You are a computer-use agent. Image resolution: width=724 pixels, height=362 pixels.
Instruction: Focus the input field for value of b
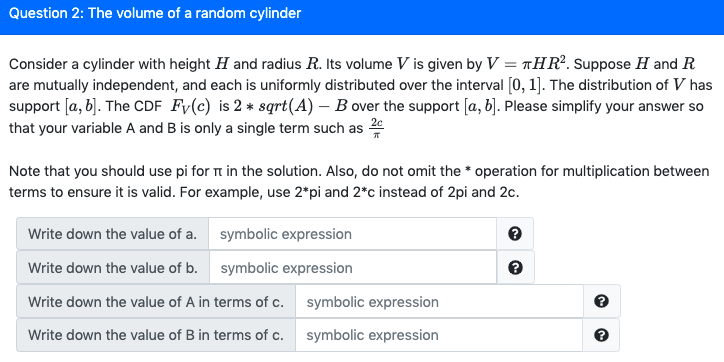coord(353,268)
